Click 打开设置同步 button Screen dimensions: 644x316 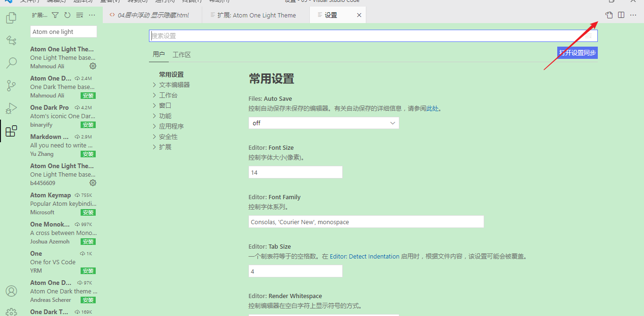coord(578,53)
